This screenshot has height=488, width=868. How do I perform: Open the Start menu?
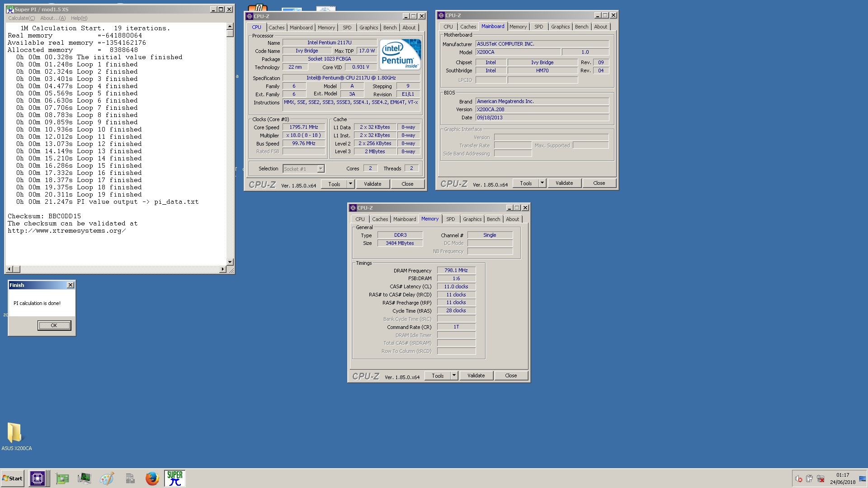[13, 479]
